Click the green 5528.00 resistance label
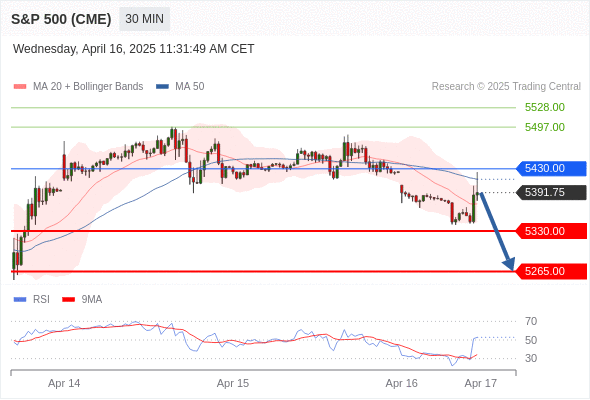The width and height of the screenshot is (590, 400). [x=545, y=108]
